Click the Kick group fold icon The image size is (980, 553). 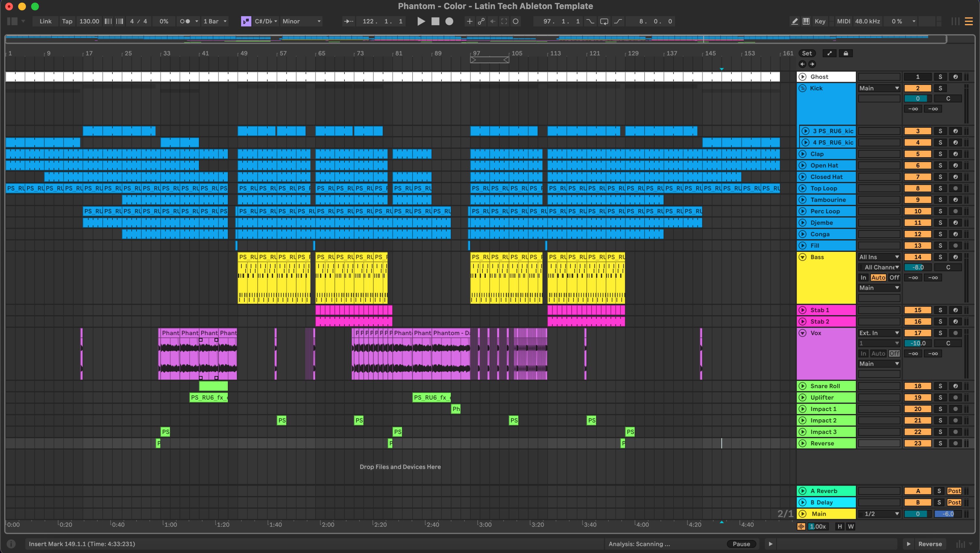(x=802, y=88)
